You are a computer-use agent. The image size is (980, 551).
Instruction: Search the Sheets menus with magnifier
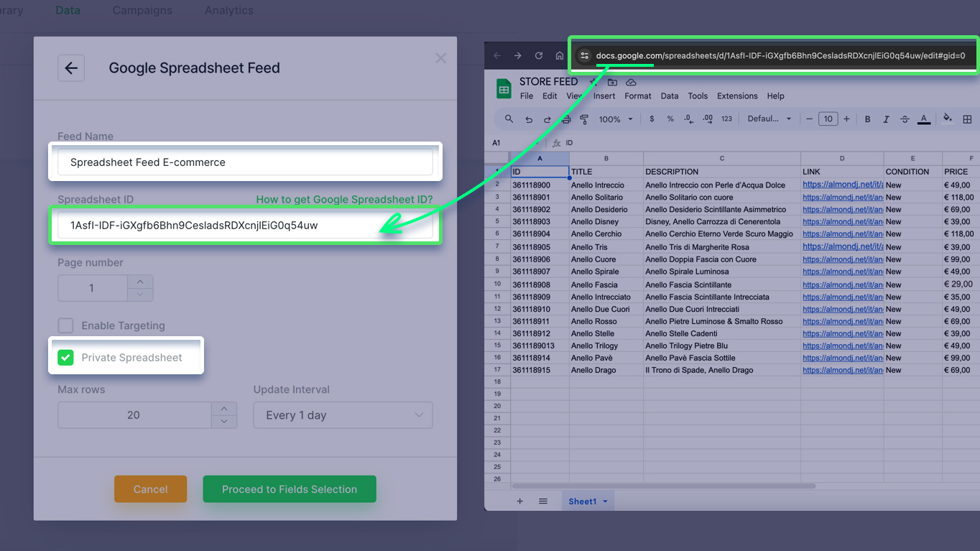tap(509, 119)
